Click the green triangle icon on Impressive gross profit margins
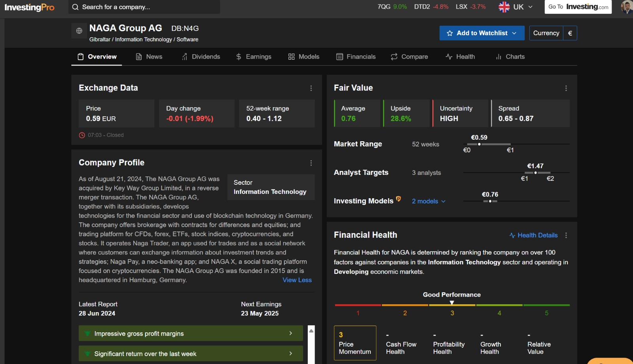The width and height of the screenshot is (633, 364). 87,334
